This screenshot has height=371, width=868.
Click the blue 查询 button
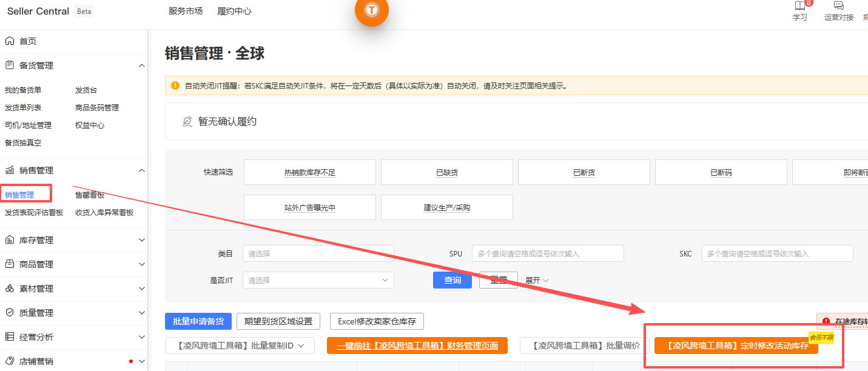pos(453,280)
